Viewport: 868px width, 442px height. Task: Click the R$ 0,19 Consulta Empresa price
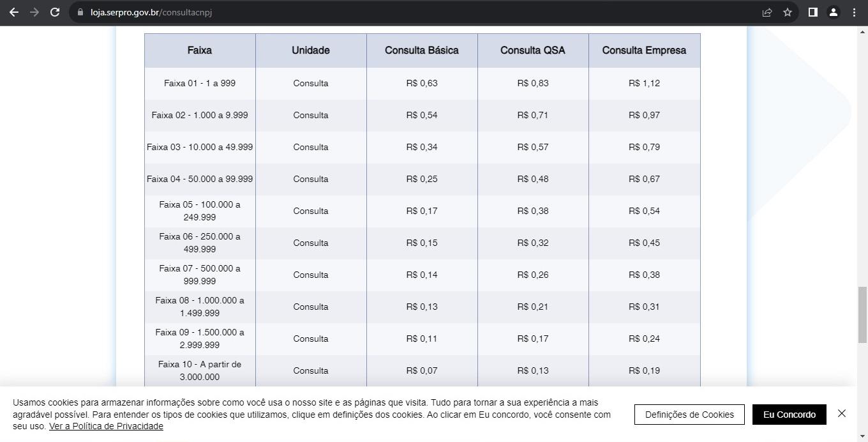click(x=644, y=370)
